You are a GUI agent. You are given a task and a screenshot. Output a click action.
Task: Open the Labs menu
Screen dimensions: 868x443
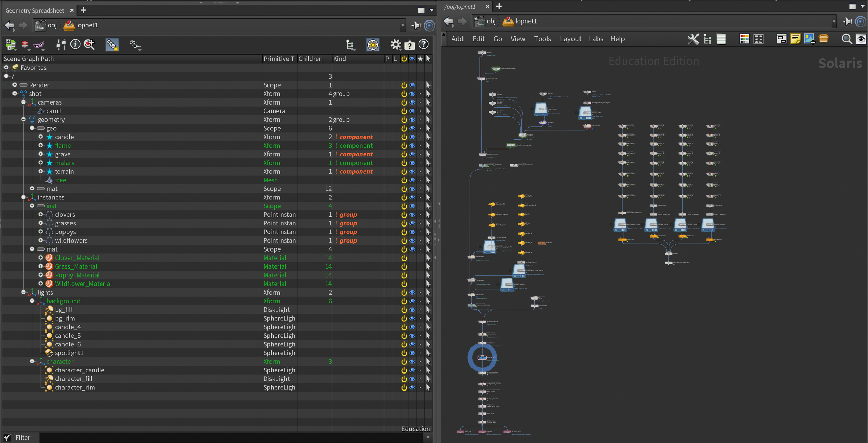596,39
